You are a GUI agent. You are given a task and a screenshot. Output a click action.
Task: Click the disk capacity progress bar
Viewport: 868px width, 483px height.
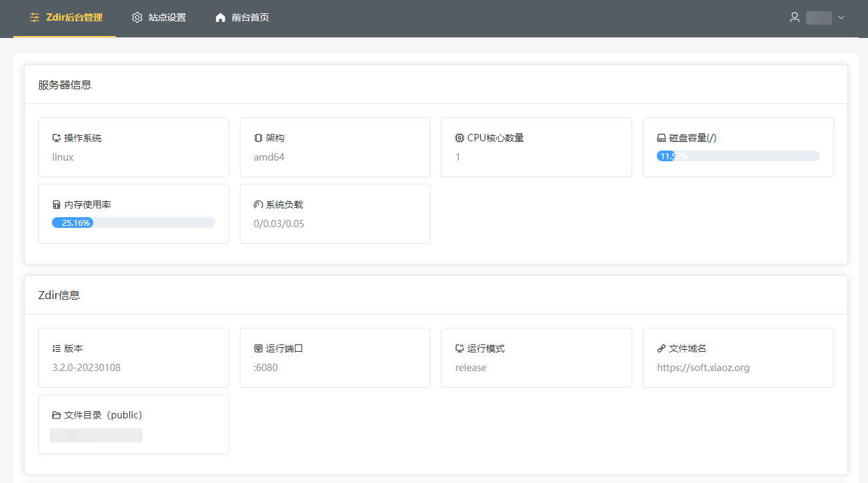tap(738, 156)
